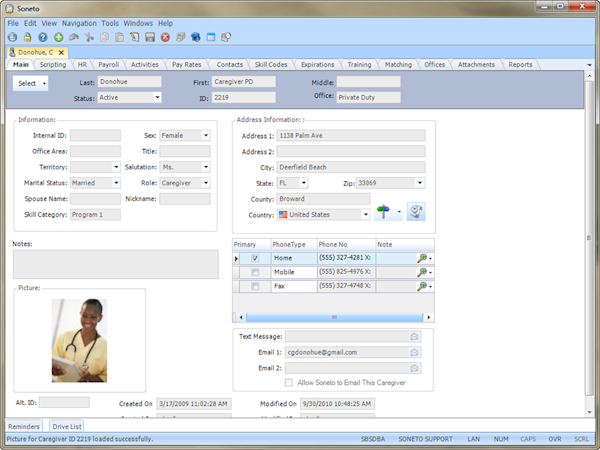This screenshot has height=450, width=600.
Task: Open the Country dropdown showing United States
Action: 364,214
